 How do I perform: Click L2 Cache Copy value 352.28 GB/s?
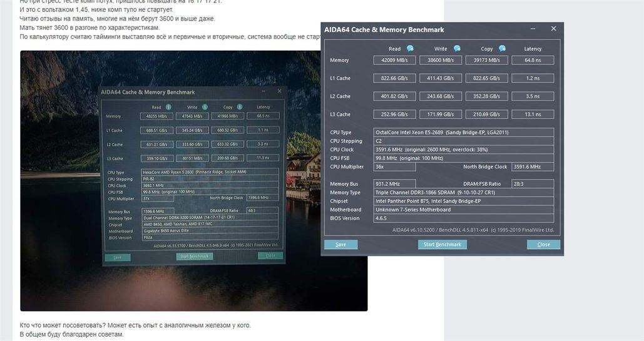[486, 96]
